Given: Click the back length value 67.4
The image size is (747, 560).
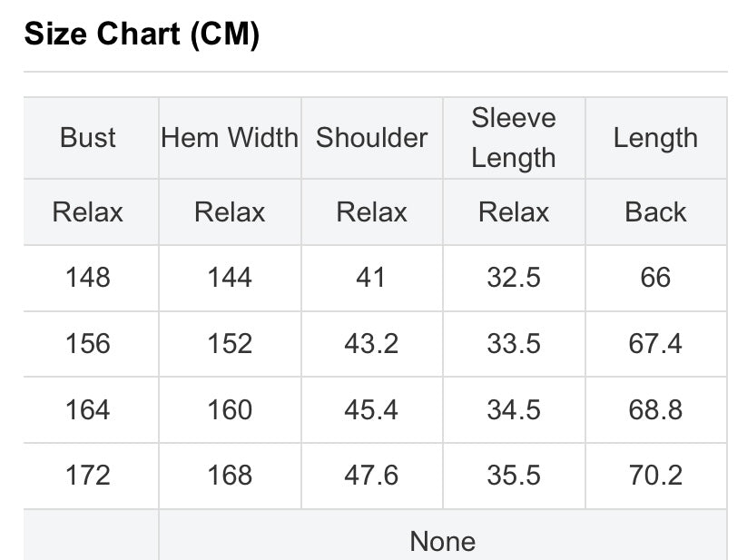Looking at the screenshot, I should pos(655,344).
